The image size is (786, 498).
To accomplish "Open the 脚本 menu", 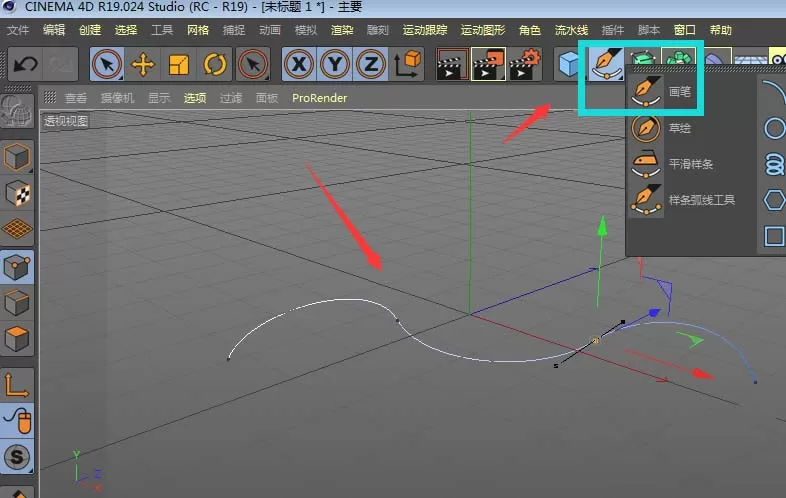I will [649, 30].
